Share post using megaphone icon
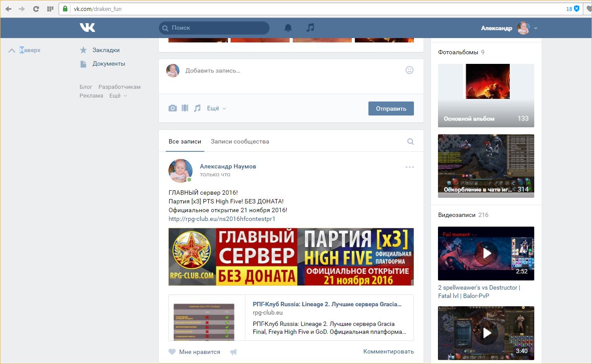The width and height of the screenshot is (592, 364). (x=234, y=352)
